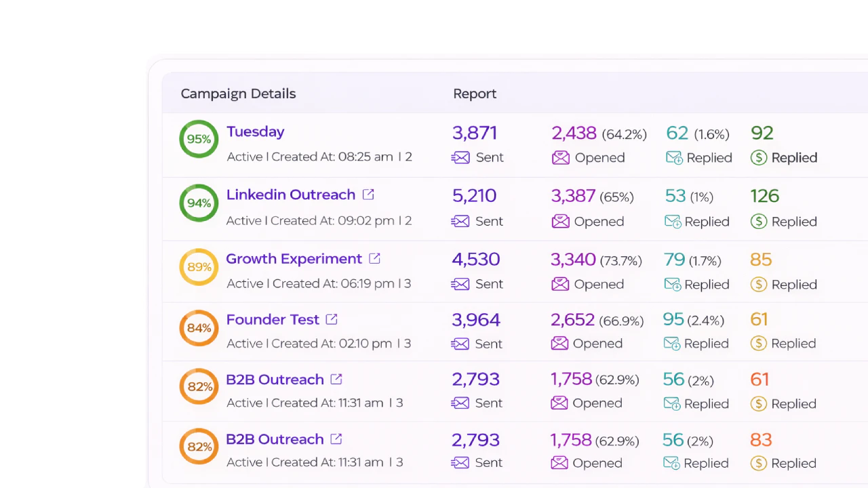Select the Replied icon next to 79 for Growth Experiment
Viewport: 868px width, 488px height.
[674, 285]
